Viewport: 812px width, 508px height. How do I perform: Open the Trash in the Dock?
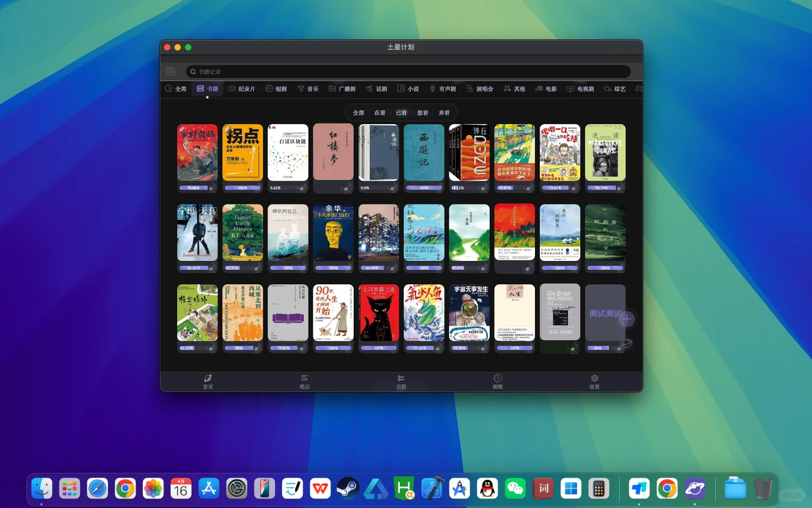click(763, 489)
